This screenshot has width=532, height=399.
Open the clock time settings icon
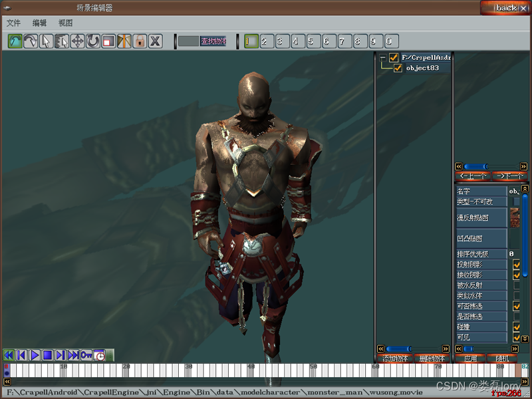(99, 355)
